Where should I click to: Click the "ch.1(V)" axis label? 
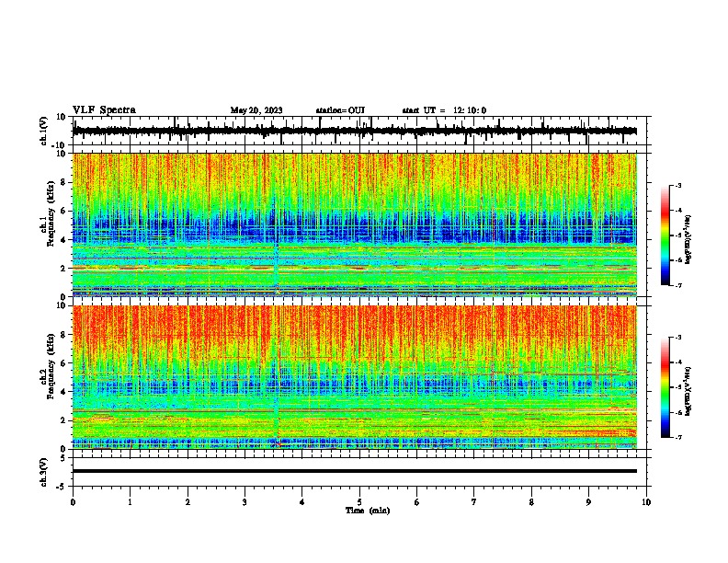(44, 131)
